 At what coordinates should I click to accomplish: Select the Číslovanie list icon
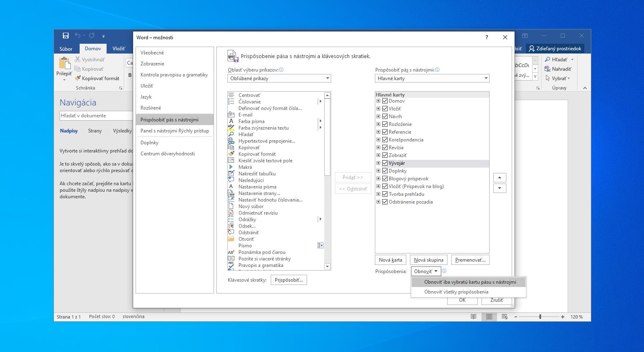pos(231,102)
